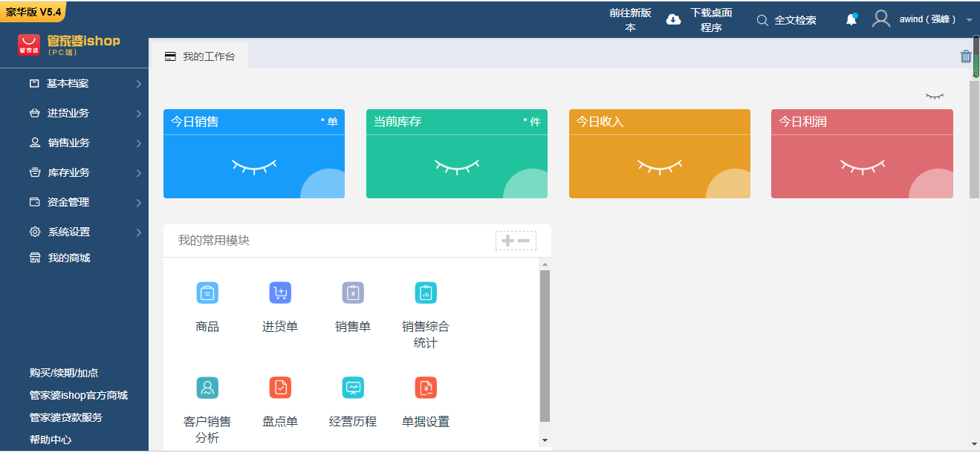Click the 销售业务 person icon

[35, 143]
